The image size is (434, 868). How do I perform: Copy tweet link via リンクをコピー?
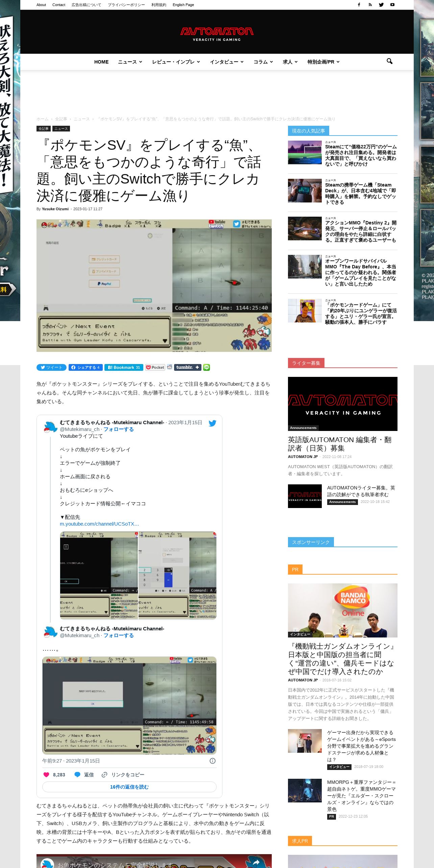[123, 775]
